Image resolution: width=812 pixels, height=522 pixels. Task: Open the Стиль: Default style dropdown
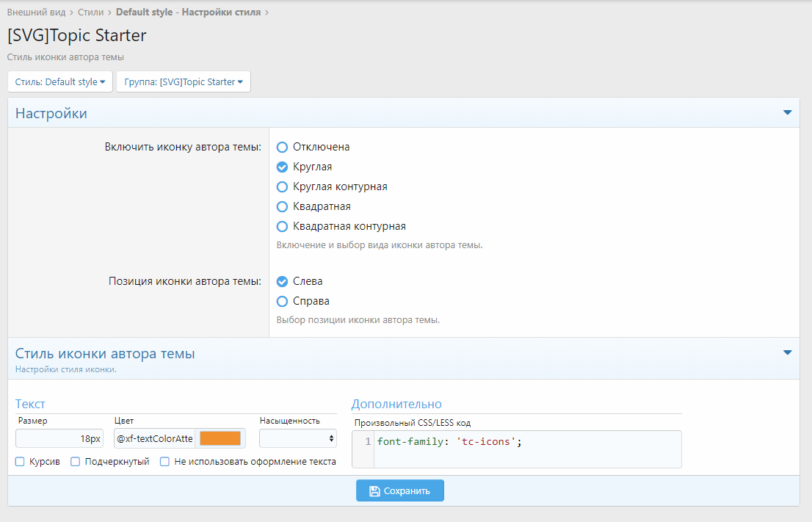pos(60,82)
